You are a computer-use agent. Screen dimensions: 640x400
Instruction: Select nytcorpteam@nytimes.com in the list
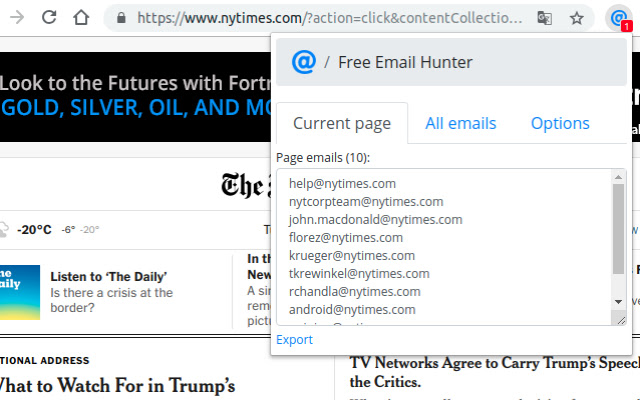366,202
